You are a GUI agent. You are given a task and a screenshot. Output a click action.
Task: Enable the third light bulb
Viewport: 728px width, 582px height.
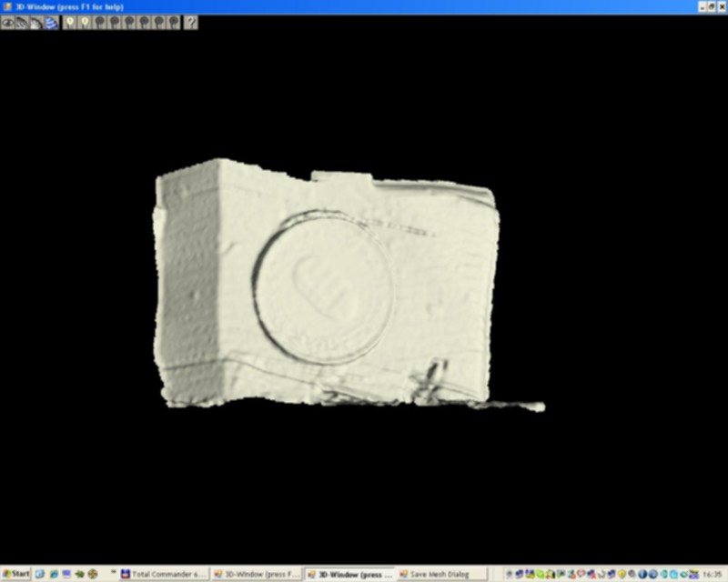(100, 23)
